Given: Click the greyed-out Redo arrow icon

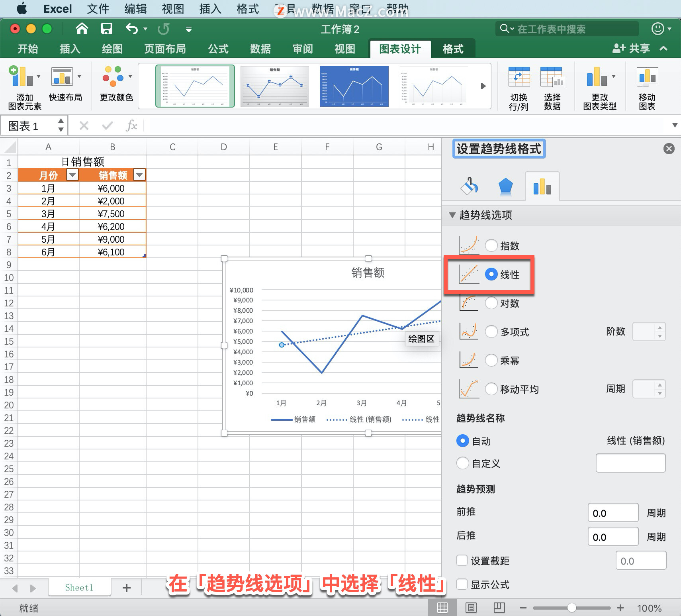Looking at the screenshot, I should tap(164, 29).
